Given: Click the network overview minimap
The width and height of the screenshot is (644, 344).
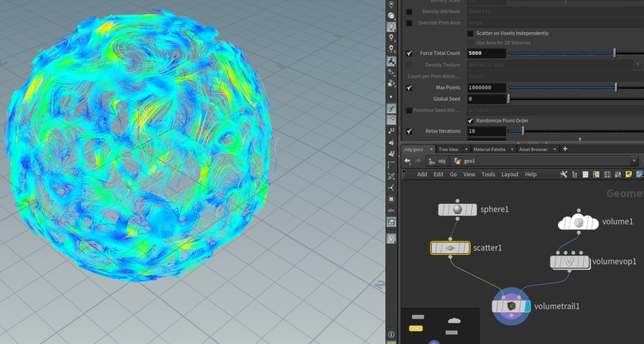Looking at the screenshot, I should tap(440, 326).
